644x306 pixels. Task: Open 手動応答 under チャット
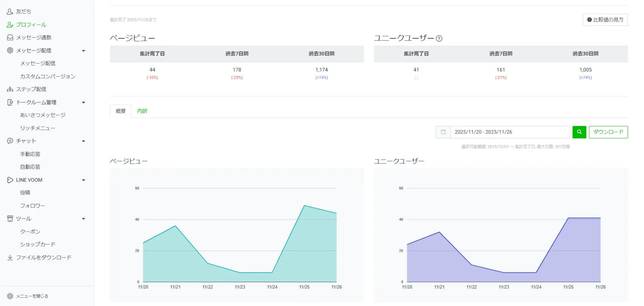[30, 154]
